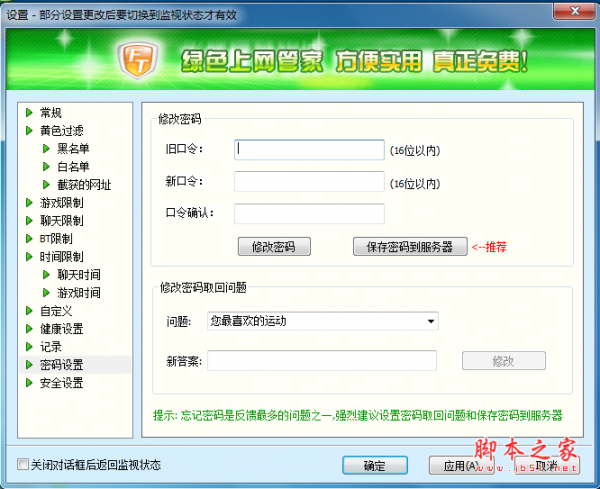600x489 pixels.
Task: Select BT限制 in the tree
Action: (56, 239)
